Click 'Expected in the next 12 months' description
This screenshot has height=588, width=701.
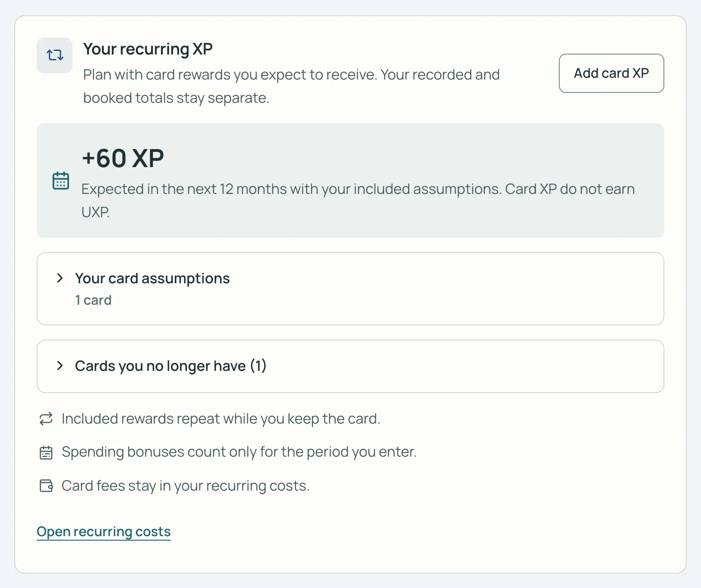click(x=358, y=201)
